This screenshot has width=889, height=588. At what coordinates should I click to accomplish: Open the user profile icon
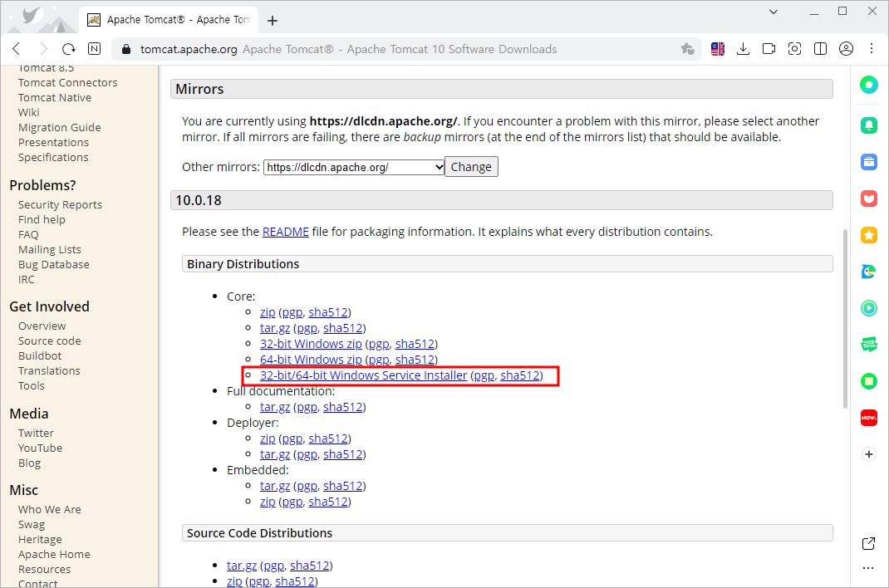846,49
